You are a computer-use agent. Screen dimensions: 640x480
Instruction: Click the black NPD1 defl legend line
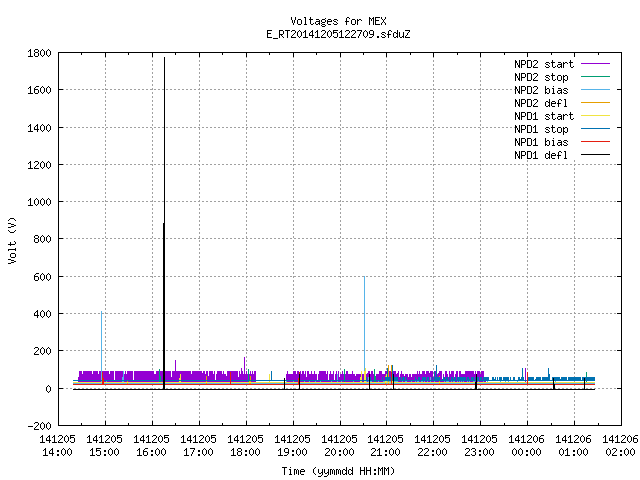[x=595, y=155]
